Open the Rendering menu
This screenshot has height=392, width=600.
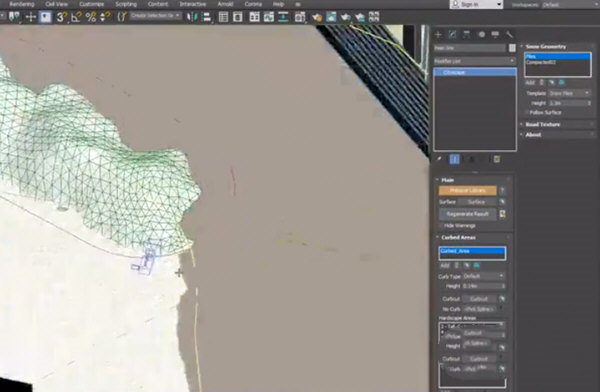coord(22,4)
